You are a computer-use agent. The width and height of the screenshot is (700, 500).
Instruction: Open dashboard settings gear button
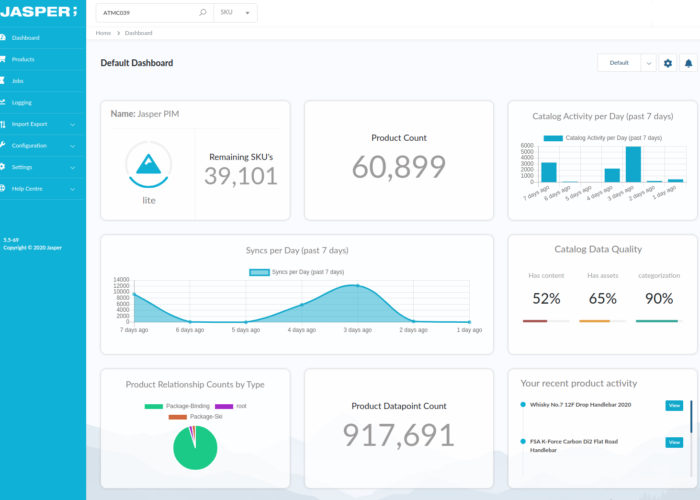667,63
